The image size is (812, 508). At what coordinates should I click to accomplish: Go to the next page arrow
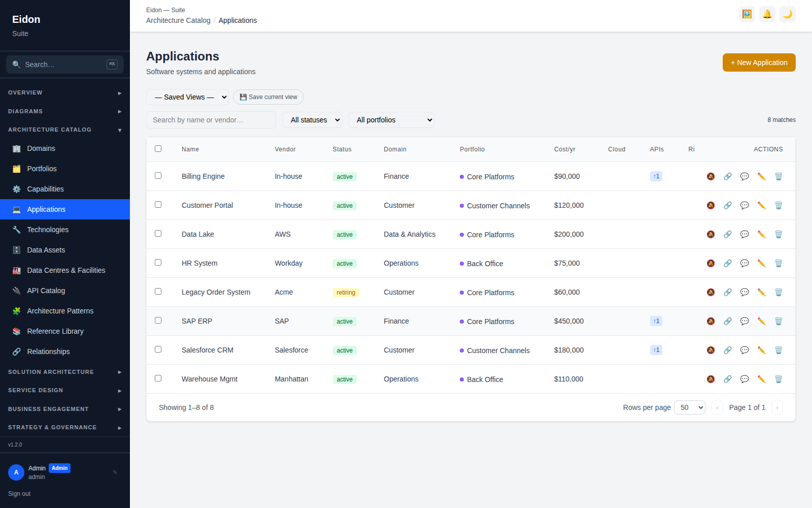pyautogui.click(x=777, y=407)
